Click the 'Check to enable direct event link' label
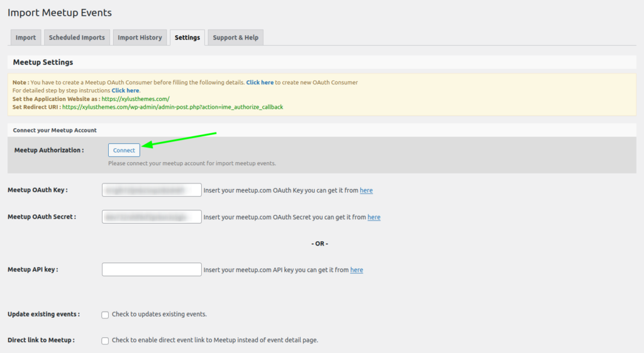This screenshot has height=353, width=644. coord(214,340)
